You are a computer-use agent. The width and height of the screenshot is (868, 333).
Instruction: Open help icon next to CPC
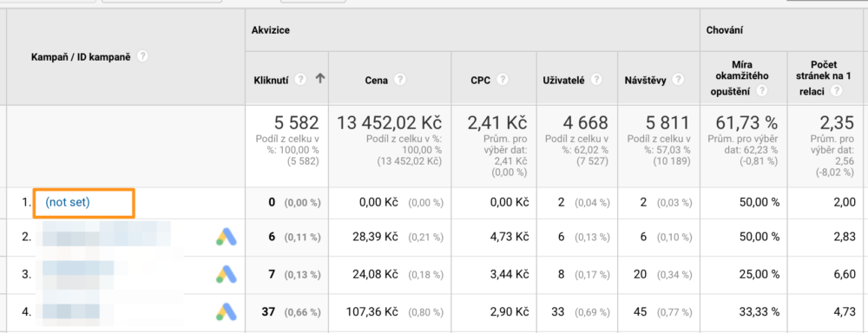(503, 80)
